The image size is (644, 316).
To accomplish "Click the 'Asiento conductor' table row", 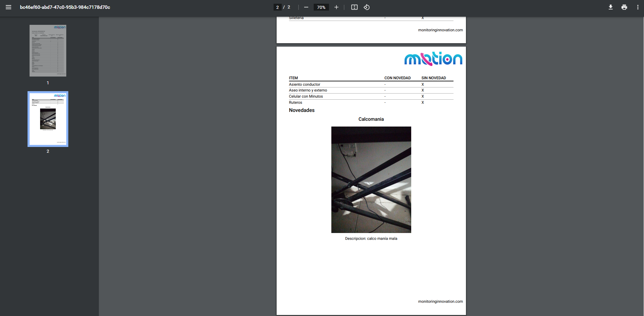I will pos(304,84).
